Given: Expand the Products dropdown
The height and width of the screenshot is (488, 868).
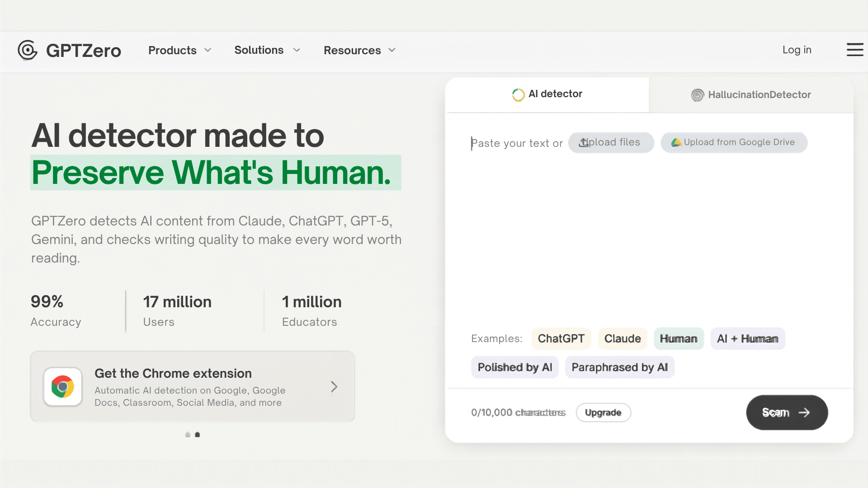Looking at the screenshot, I should (x=180, y=50).
